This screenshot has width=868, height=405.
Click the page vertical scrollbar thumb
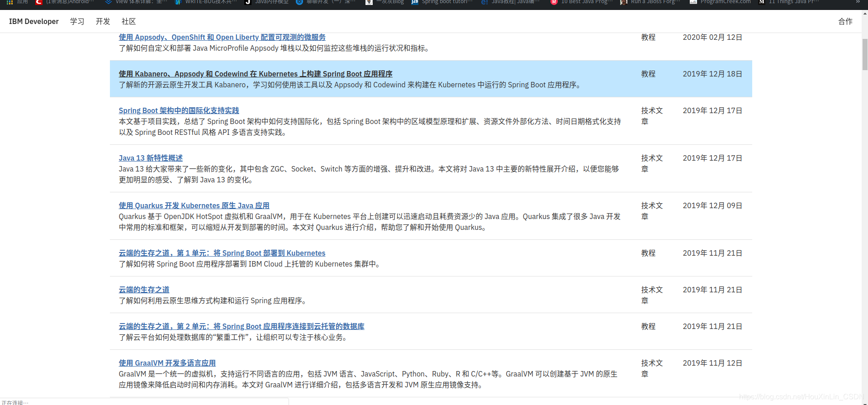tap(865, 54)
